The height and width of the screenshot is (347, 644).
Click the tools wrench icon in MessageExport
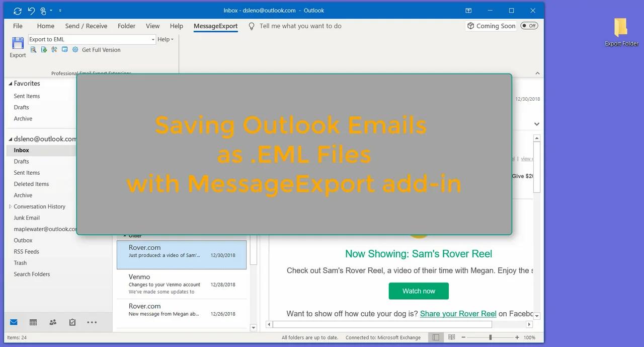54,49
